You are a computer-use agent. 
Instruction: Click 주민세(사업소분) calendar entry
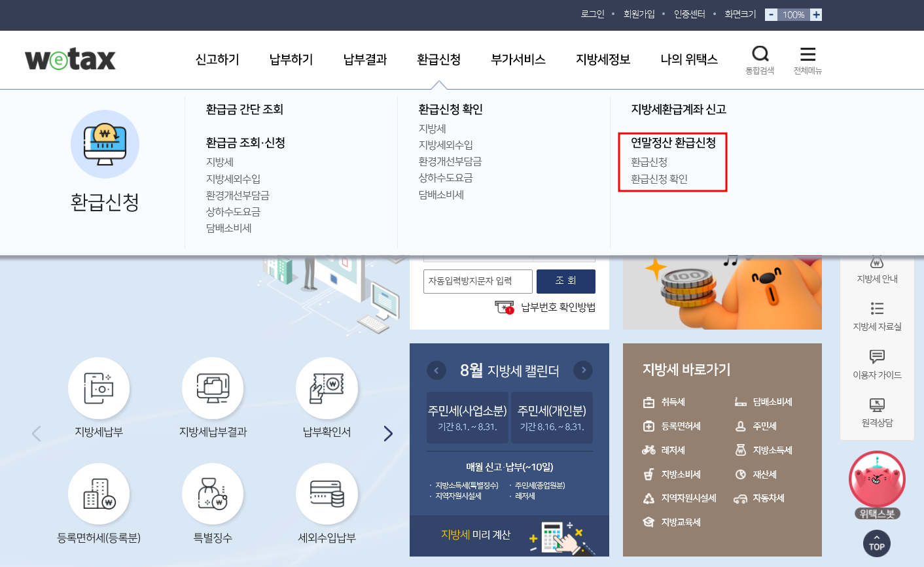point(467,417)
